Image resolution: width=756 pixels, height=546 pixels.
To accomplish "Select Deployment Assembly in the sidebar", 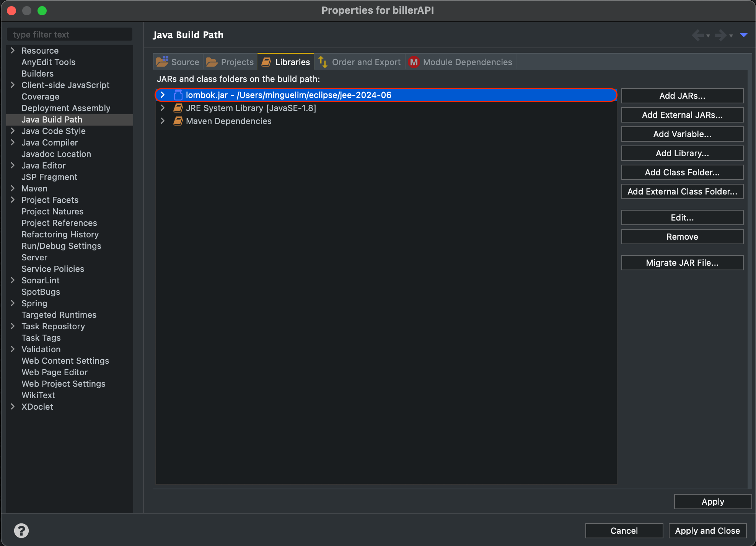I will [x=66, y=108].
